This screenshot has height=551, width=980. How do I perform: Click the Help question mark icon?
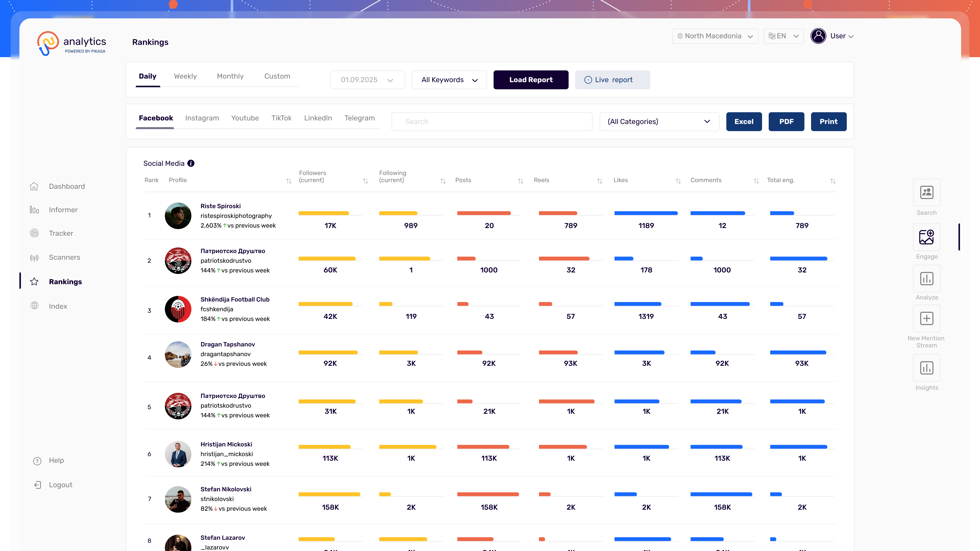(x=37, y=461)
